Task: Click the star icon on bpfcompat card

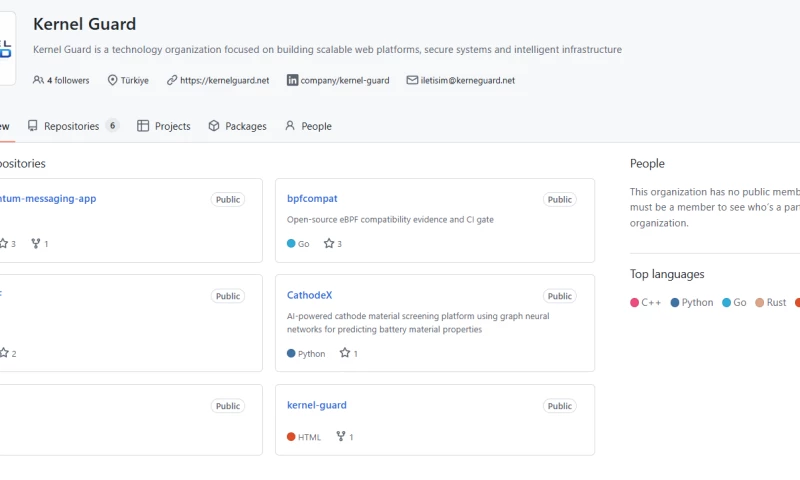Action: pos(329,243)
